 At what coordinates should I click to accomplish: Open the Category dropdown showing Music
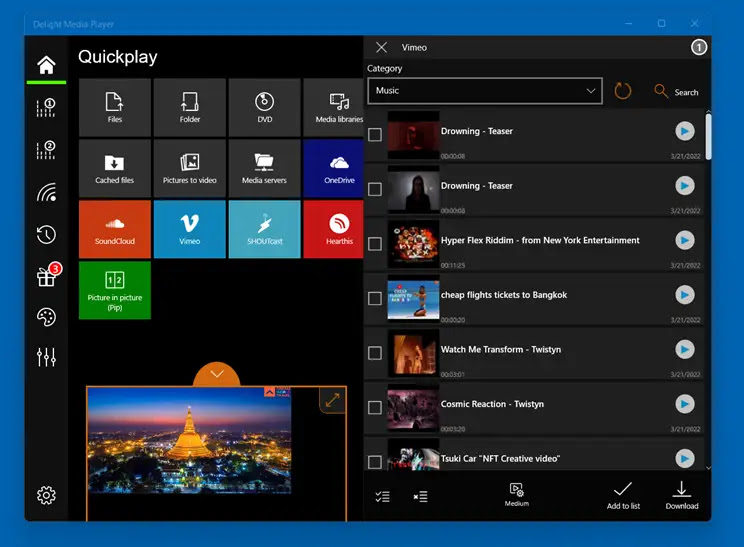click(485, 91)
